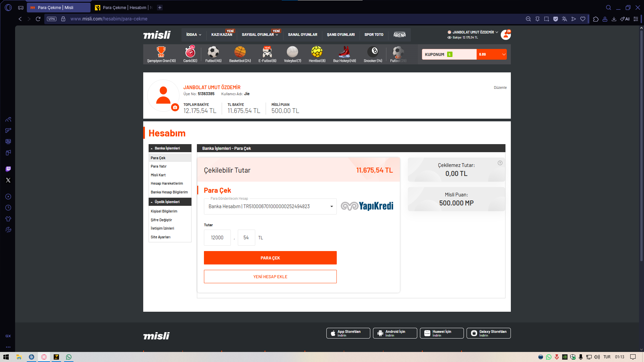This screenshot has width=644, height=362.
Task: Click the browser address bar URL
Action: pos(109,19)
